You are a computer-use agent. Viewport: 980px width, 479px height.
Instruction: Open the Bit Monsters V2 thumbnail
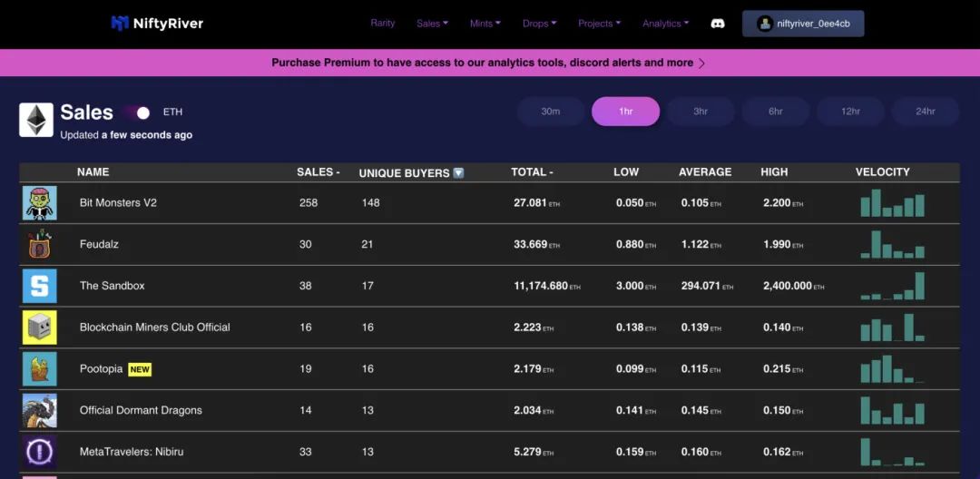pos(39,203)
